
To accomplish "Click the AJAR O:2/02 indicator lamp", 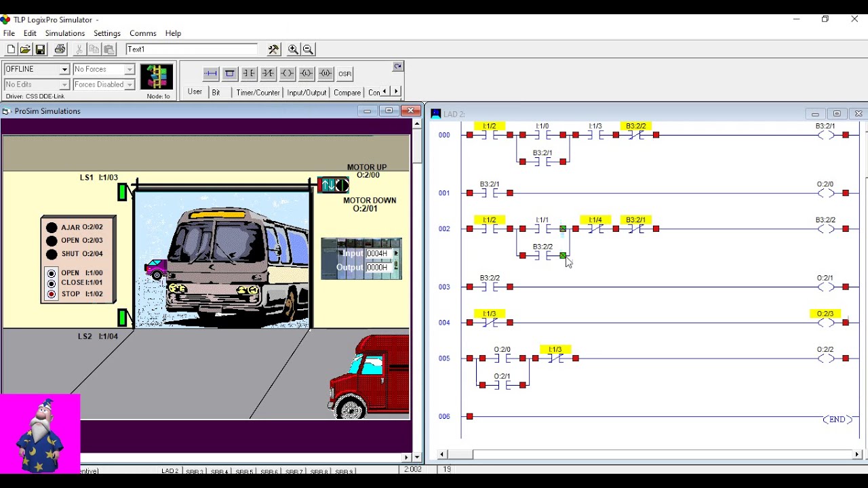I will [52, 228].
